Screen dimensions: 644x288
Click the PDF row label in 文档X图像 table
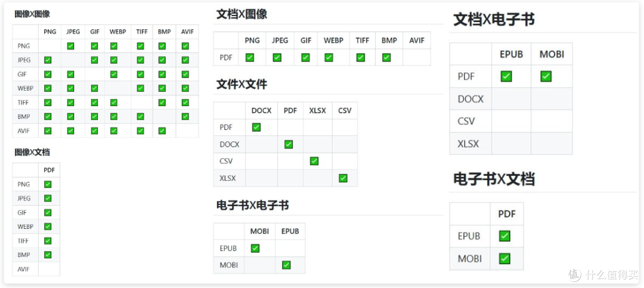[226, 57]
